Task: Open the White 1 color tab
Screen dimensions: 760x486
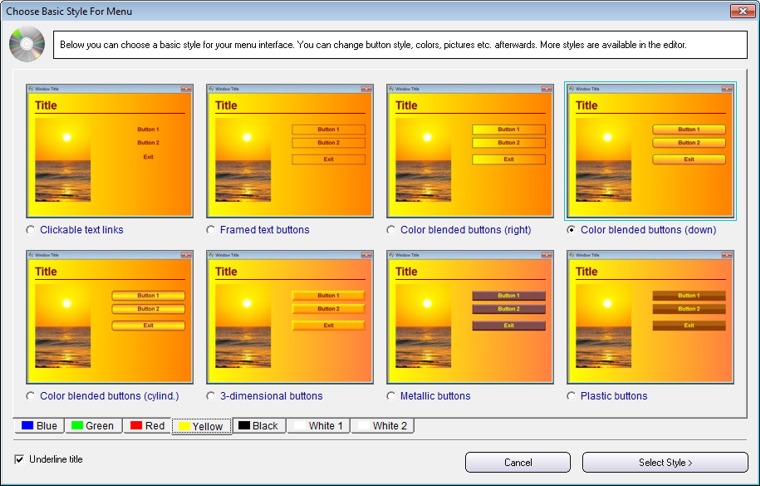Action: 318,425
